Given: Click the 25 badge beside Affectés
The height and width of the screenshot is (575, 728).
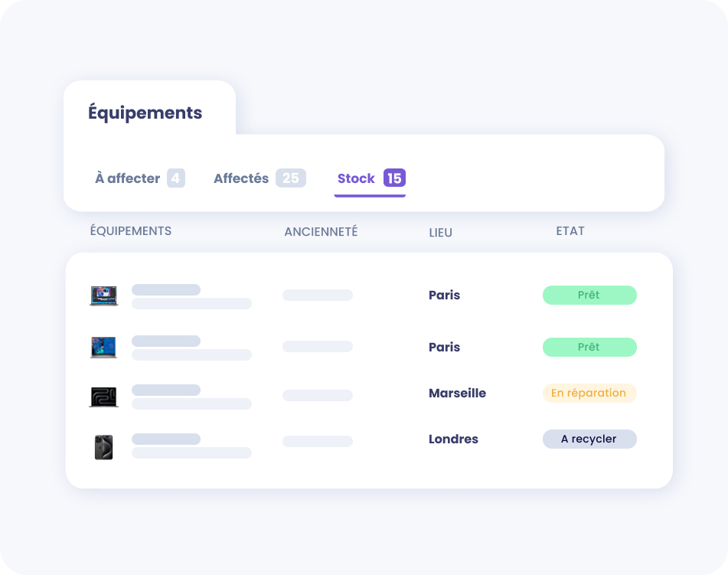Looking at the screenshot, I should click(x=291, y=178).
